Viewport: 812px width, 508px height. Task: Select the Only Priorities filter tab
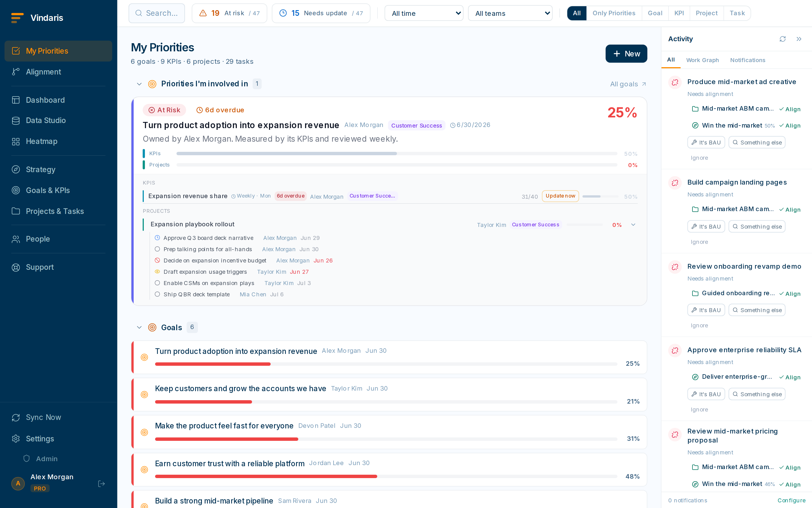pyautogui.click(x=614, y=13)
